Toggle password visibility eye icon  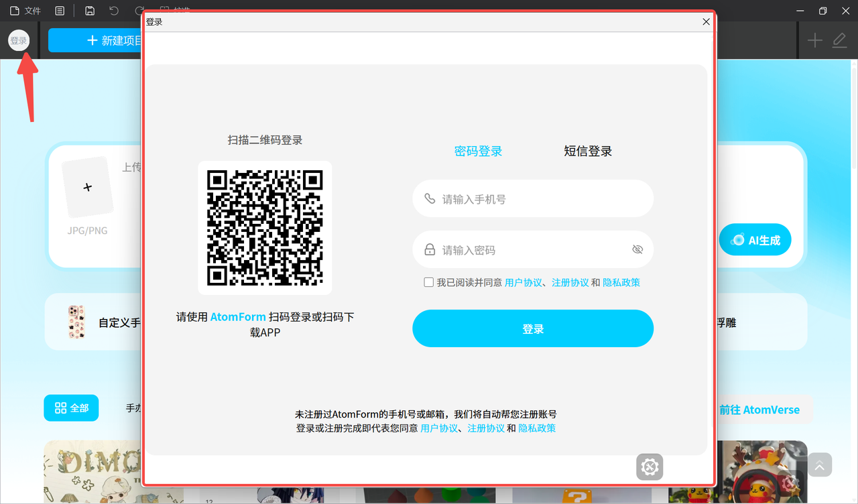click(637, 249)
